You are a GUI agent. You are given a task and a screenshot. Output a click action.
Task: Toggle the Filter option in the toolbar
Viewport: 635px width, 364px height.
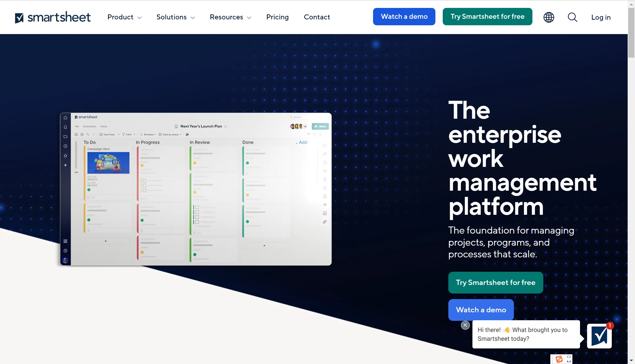(128, 134)
